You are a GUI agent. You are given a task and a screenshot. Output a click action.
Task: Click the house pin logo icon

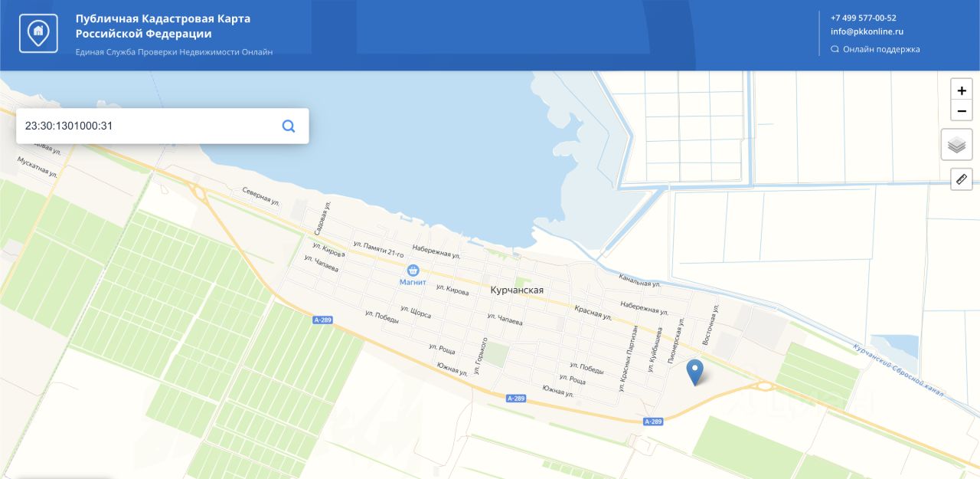pyautogui.click(x=38, y=34)
